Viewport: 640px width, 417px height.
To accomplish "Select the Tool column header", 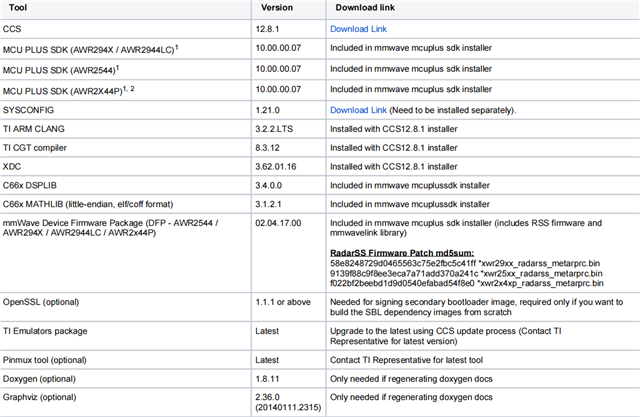I will (18, 8).
